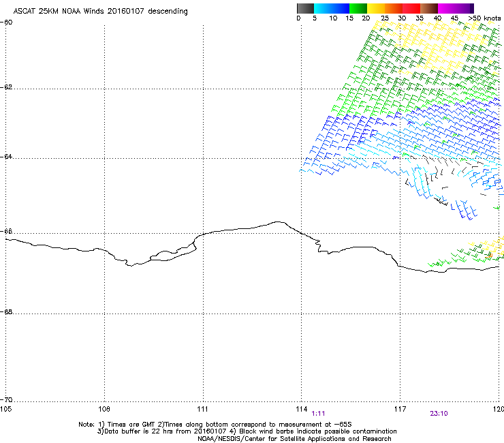
Task: Click the brown 35-40 knots legend swatch
Action: tap(429, 8)
